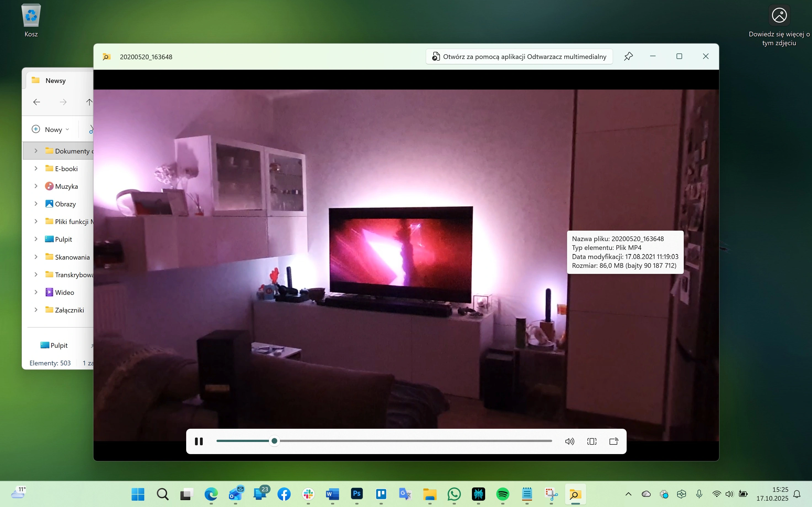Pin the preview window
Screen dimensions: 812x507
pyautogui.click(x=628, y=56)
